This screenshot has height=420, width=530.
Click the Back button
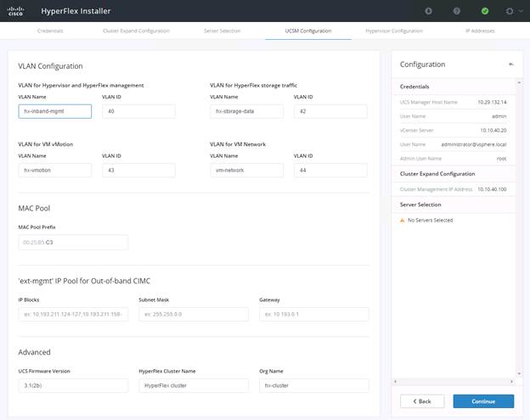[x=422, y=401]
